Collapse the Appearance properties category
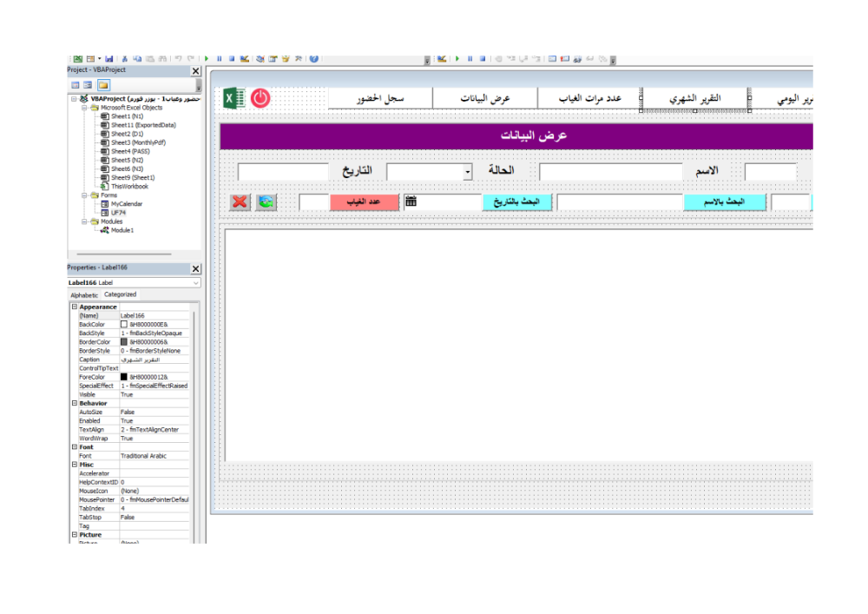Viewport: 868px width, 614px height. [x=74, y=307]
